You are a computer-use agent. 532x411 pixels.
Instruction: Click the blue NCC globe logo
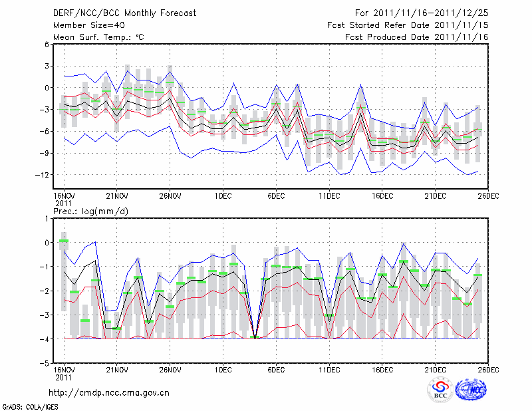click(x=471, y=390)
